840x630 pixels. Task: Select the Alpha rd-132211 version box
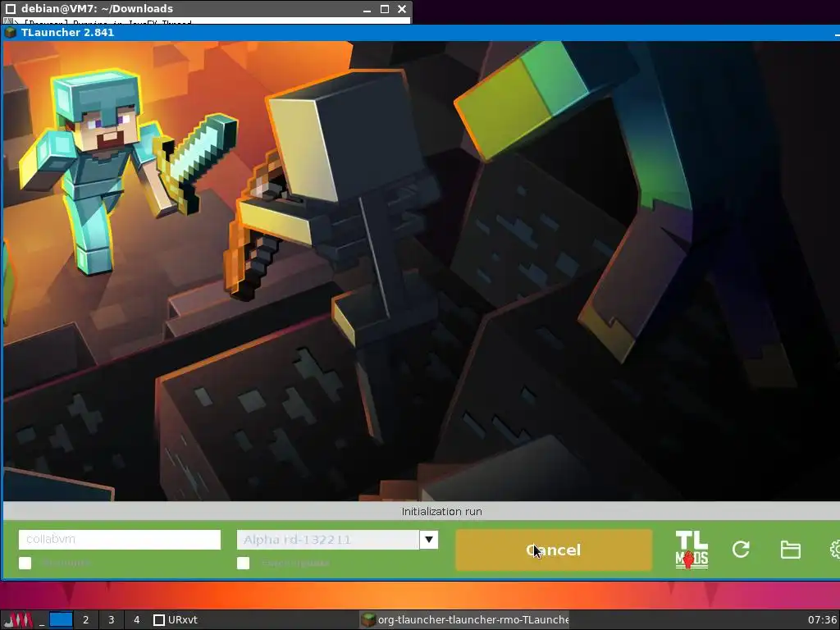(x=328, y=540)
